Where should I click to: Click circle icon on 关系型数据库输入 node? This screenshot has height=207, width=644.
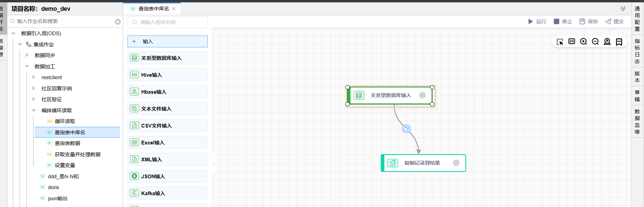click(422, 95)
